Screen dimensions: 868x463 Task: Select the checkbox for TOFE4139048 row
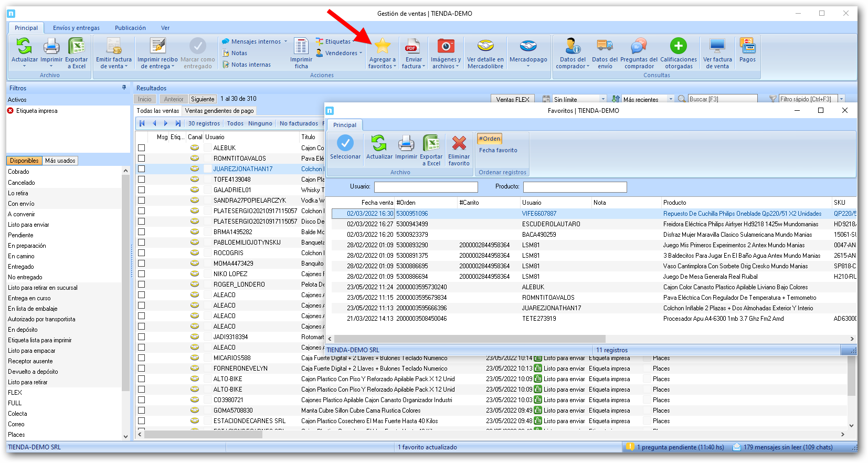142,180
